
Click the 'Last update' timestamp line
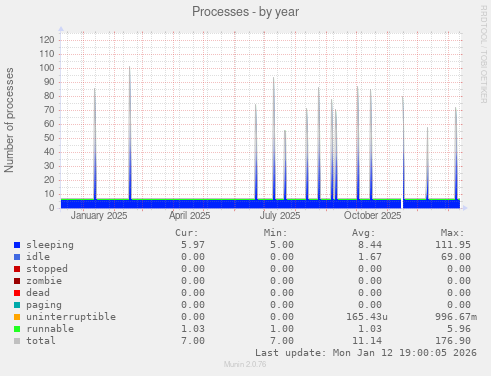coord(366,353)
